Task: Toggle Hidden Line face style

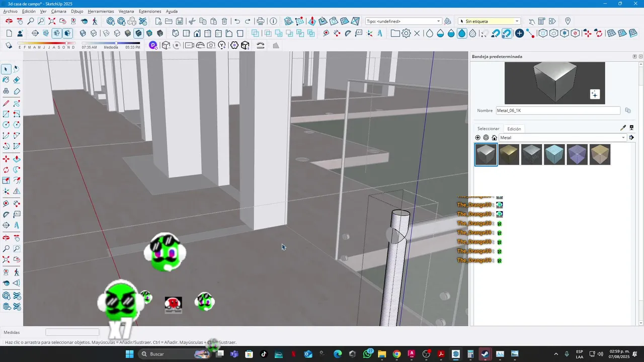Action: click(x=117, y=33)
